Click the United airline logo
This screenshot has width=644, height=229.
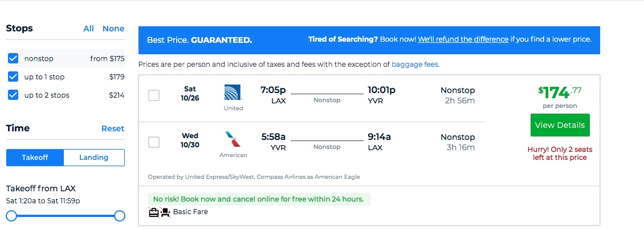point(233,93)
